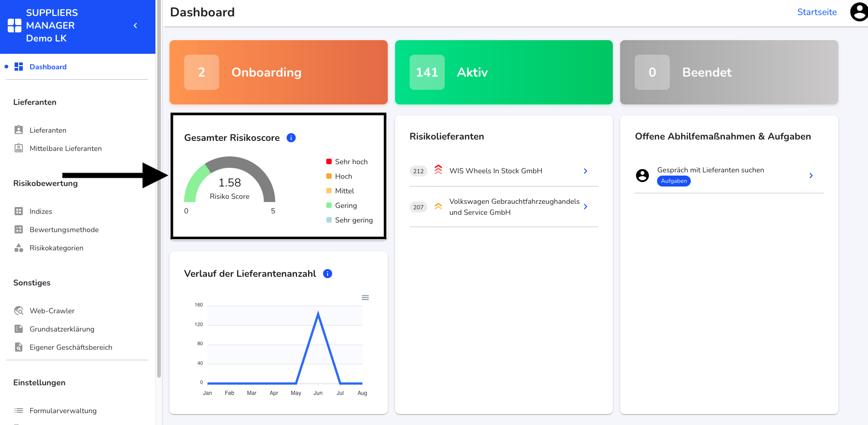Click the Eigener Geschäftsbereich file icon
868x425 pixels.
[x=19, y=347]
